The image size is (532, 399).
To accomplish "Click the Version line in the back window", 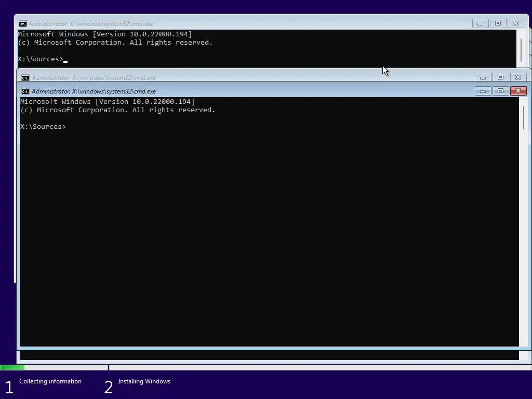I will (x=105, y=34).
